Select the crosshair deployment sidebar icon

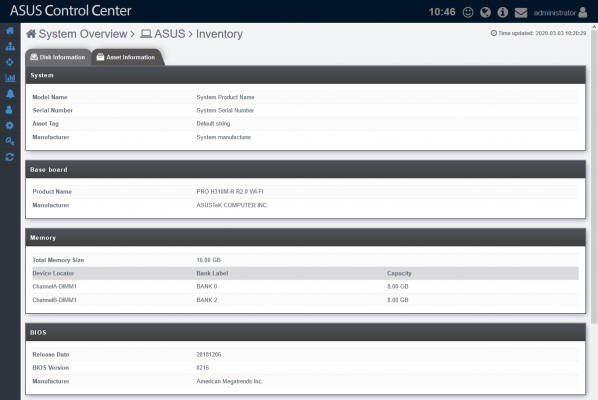pyautogui.click(x=10, y=62)
